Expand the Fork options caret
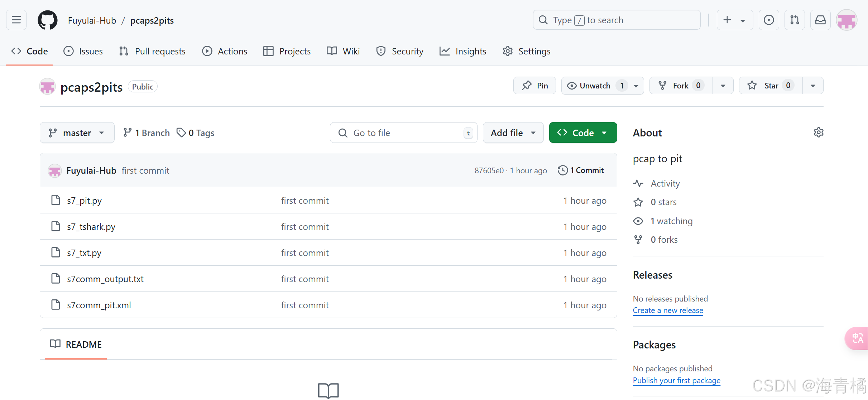Image resolution: width=868 pixels, height=400 pixels. click(723, 86)
